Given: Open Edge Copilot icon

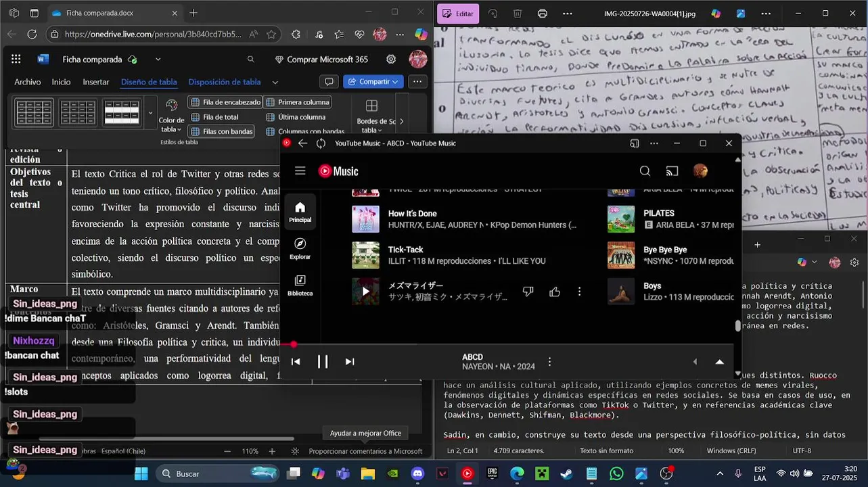Looking at the screenshot, I should 421,34.
